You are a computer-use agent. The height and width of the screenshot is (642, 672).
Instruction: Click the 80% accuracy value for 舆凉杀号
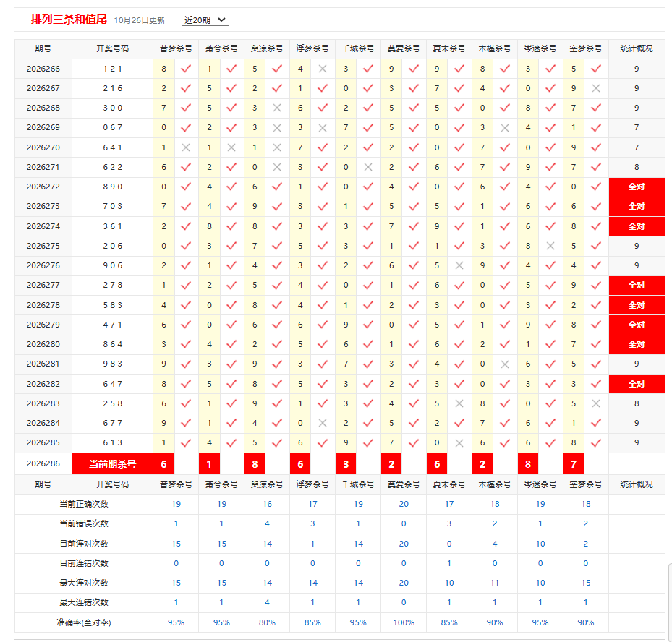point(267,622)
